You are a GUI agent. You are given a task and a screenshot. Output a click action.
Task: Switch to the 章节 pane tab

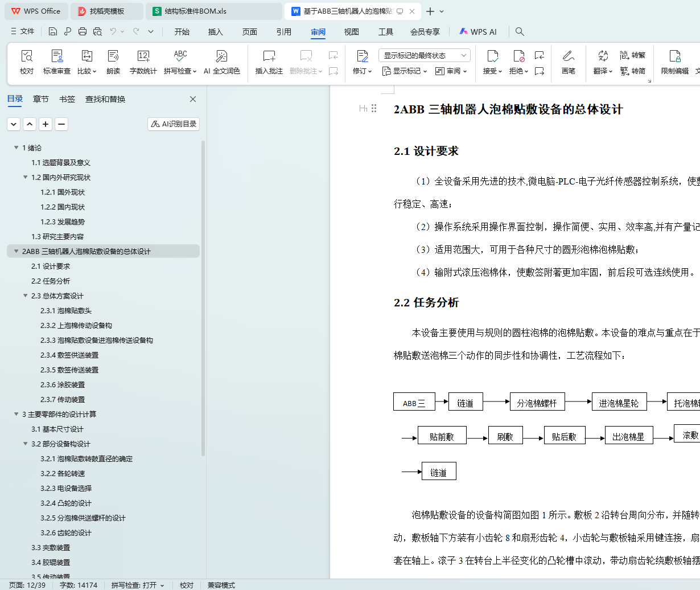click(x=41, y=99)
